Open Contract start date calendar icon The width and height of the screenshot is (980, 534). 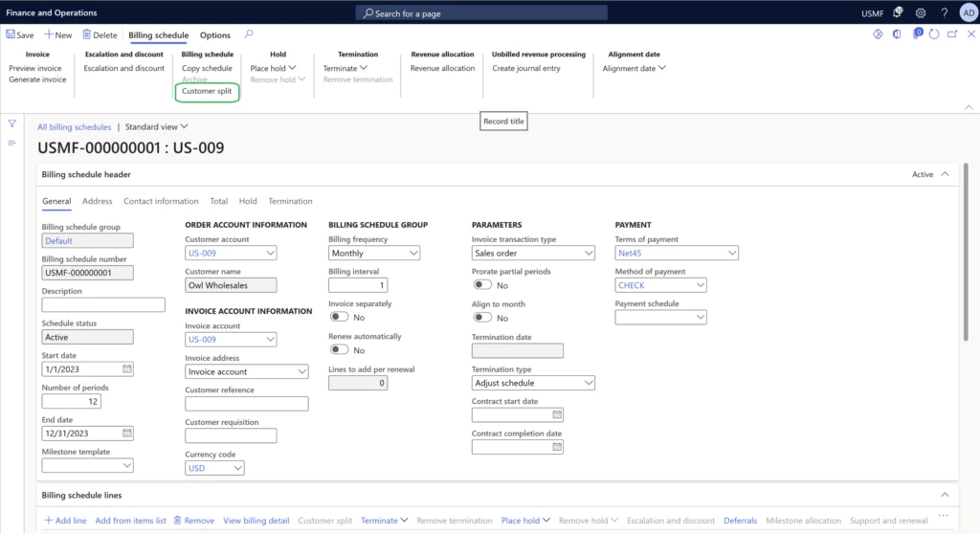click(x=557, y=414)
